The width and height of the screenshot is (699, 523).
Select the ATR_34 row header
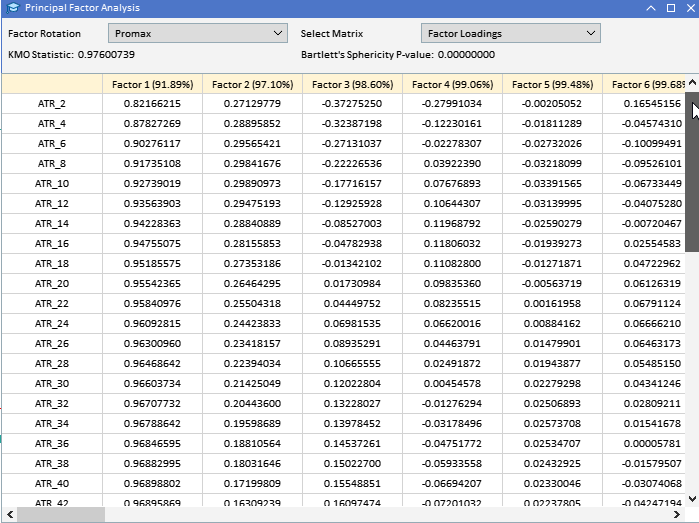pos(52,424)
